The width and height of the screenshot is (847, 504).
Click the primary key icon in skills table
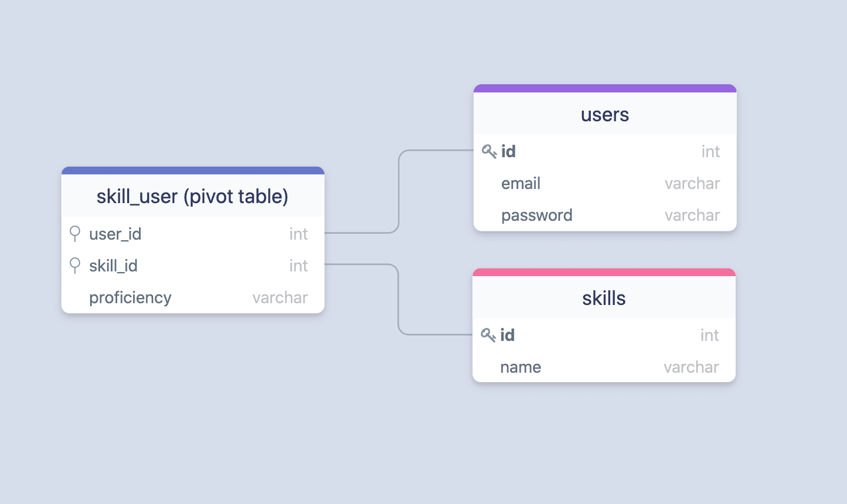point(488,335)
